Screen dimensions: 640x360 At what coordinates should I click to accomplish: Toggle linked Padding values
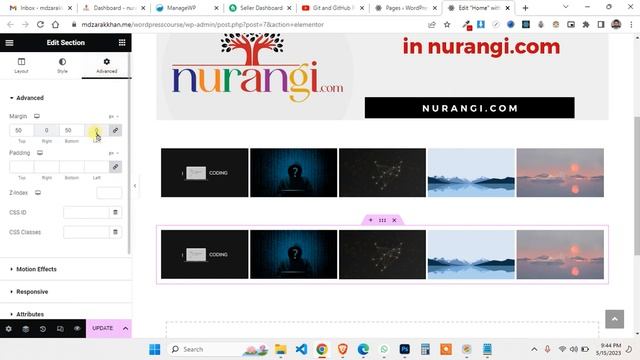[x=116, y=167]
